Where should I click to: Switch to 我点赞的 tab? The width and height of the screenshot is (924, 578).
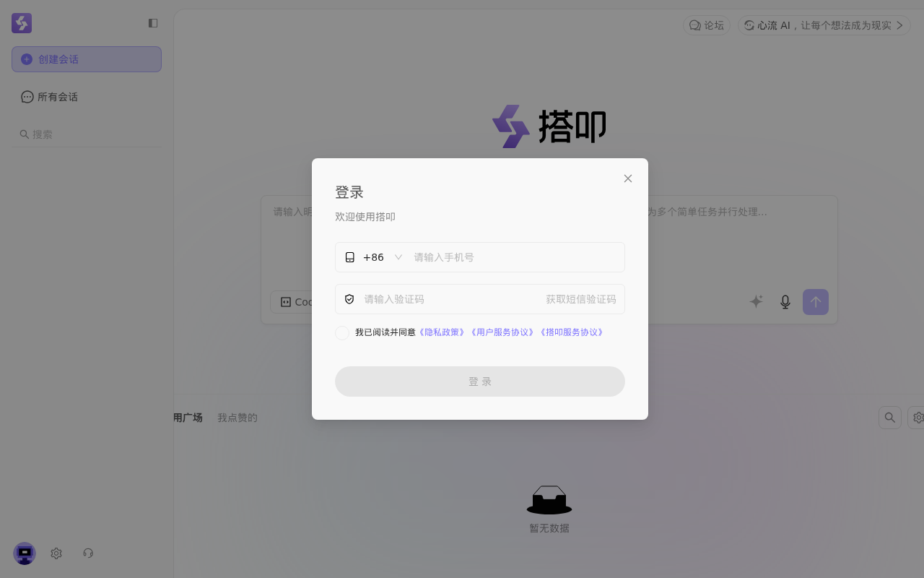pyautogui.click(x=237, y=418)
